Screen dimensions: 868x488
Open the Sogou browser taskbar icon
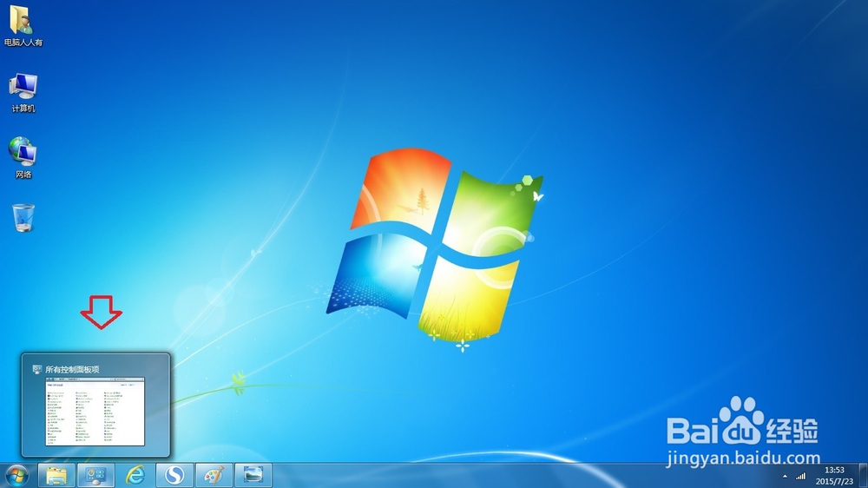(174, 475)
